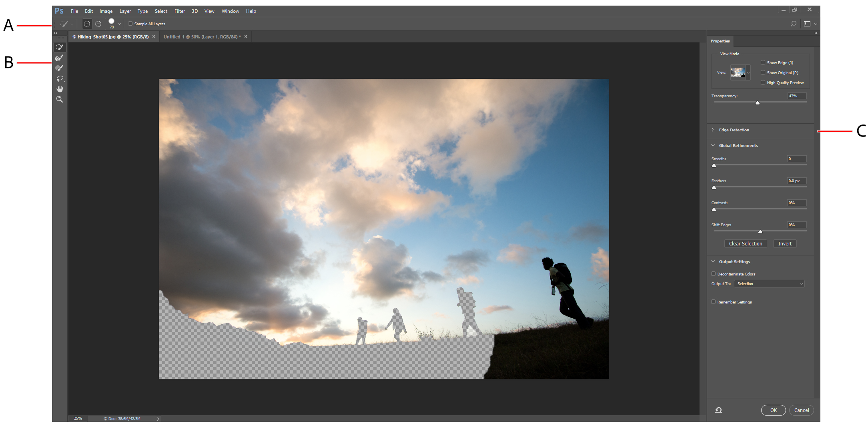868x430 pixels.
Task: Click the status bar info arrow
Action: 158,418
